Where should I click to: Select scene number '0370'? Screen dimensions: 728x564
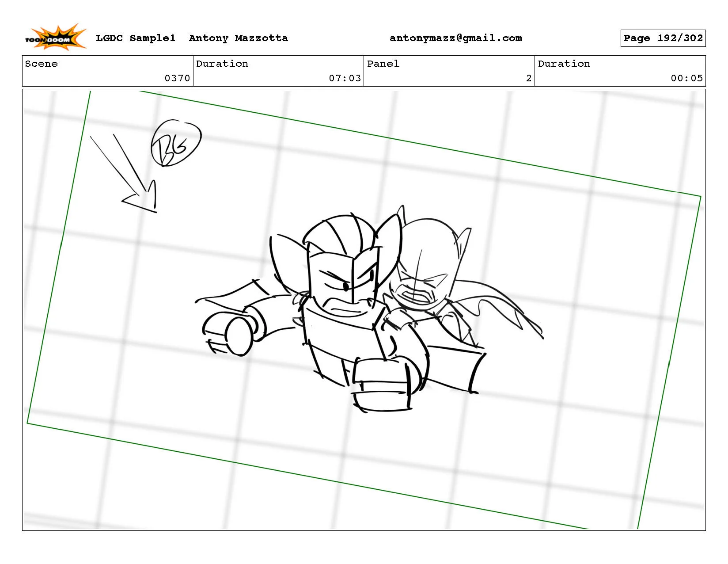pyautogui.click(x=177, y=78)
